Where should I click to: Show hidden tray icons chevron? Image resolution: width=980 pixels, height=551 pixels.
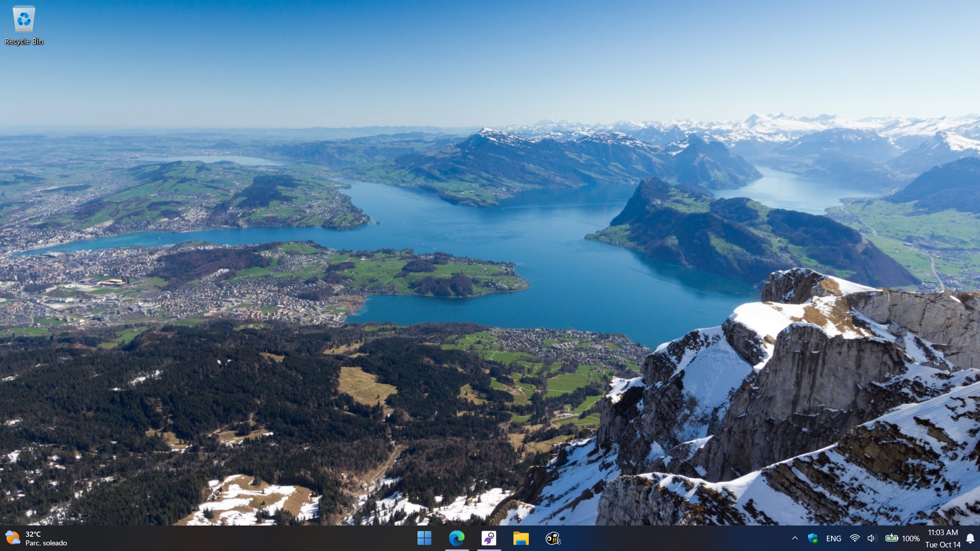795,538
